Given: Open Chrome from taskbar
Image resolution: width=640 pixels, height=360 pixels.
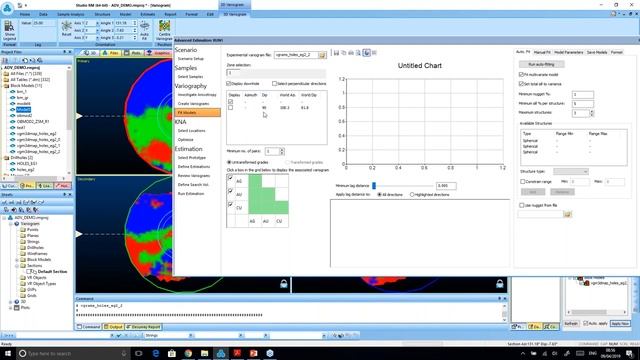Looking at the screenshot, I should pos(188,353).
